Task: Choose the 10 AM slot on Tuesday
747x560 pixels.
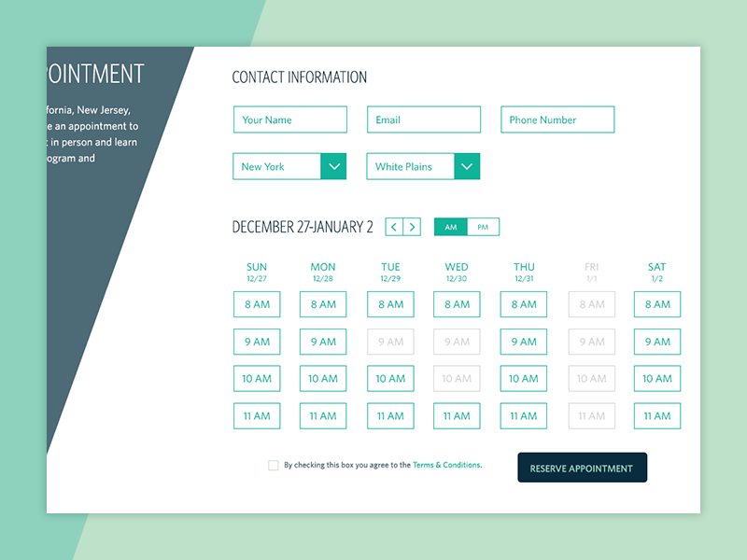Action: [x=390, y=379]
